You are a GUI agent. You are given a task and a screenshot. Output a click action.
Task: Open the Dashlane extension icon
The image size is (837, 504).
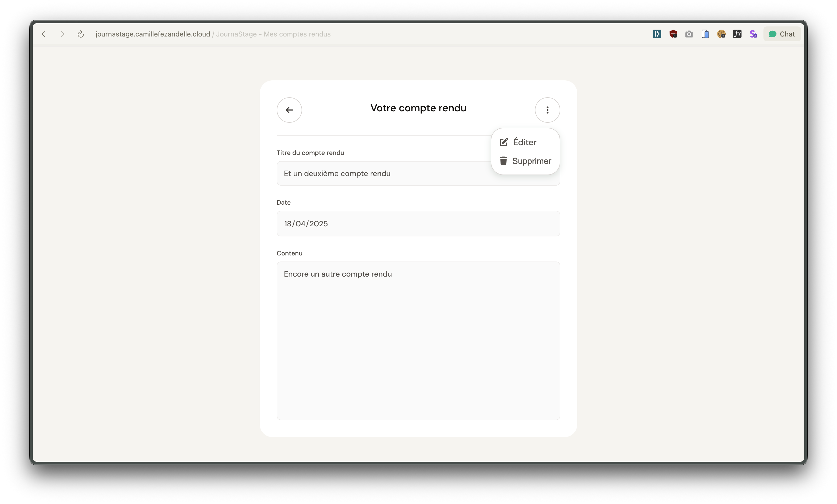click(x=657, y=34)
